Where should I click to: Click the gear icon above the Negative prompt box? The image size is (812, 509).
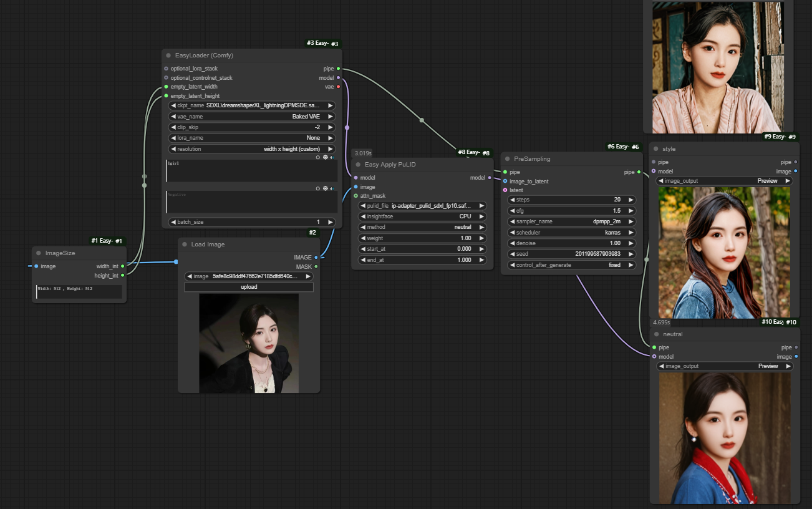point(325,188)
